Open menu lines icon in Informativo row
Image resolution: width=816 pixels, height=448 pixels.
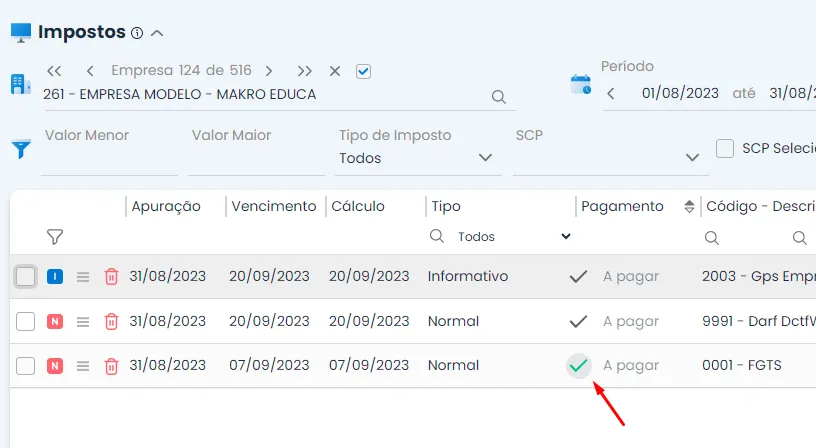coord(83,277)
